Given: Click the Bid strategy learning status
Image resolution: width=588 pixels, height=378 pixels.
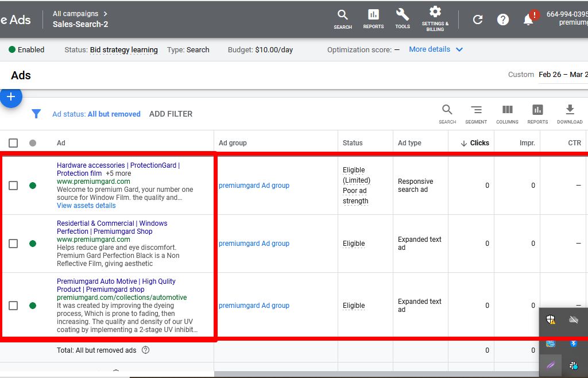Looking at the screenshot, I should pyautogui.click(x=124, y=50).
